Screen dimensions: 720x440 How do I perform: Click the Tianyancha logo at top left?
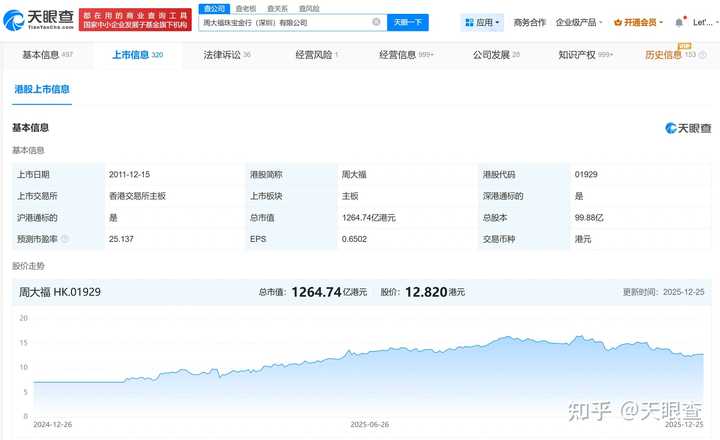(39, 20)
